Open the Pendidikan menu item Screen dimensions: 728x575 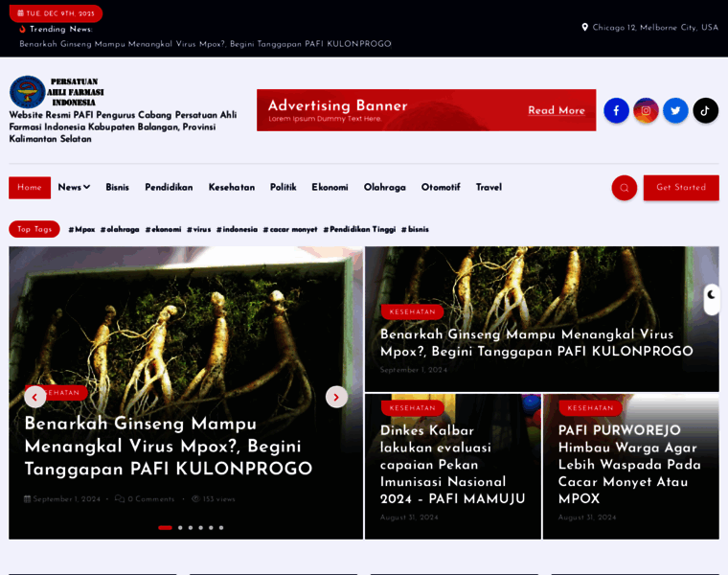169,187
